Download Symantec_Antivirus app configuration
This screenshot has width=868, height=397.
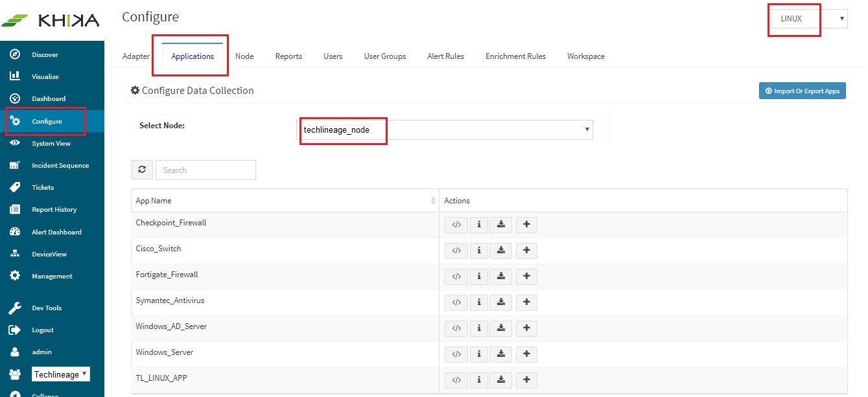tap(501, 302)
